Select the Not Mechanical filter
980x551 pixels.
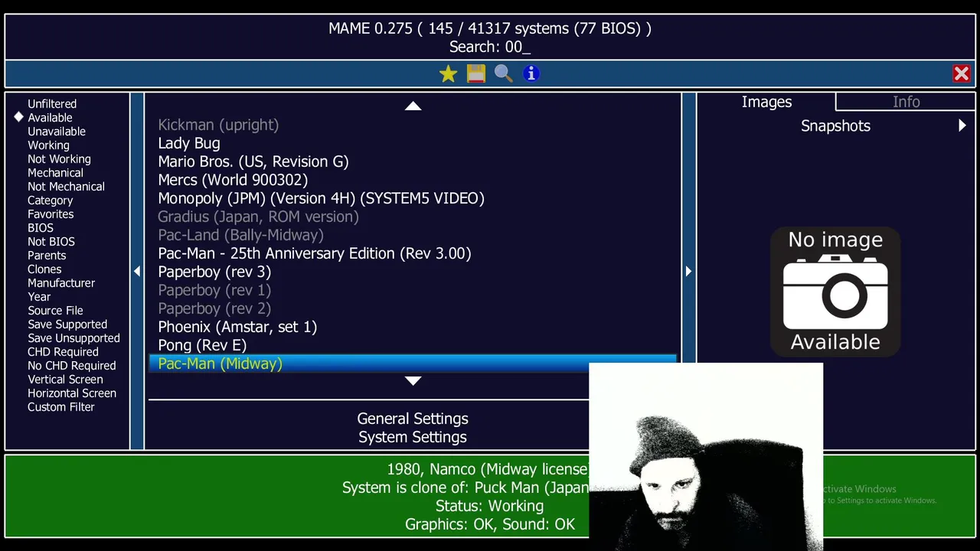coord(66,187)
